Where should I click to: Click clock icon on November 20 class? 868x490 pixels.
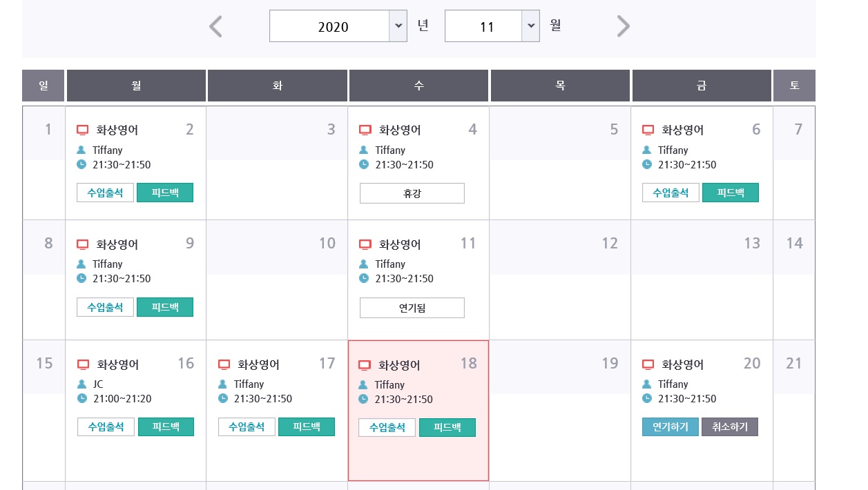click(647, 398)
